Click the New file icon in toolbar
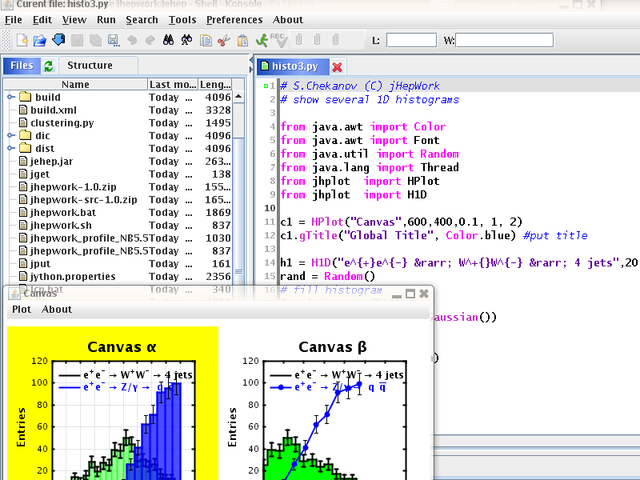The height and width of the screenshot is (480, 640). (23, 41)
